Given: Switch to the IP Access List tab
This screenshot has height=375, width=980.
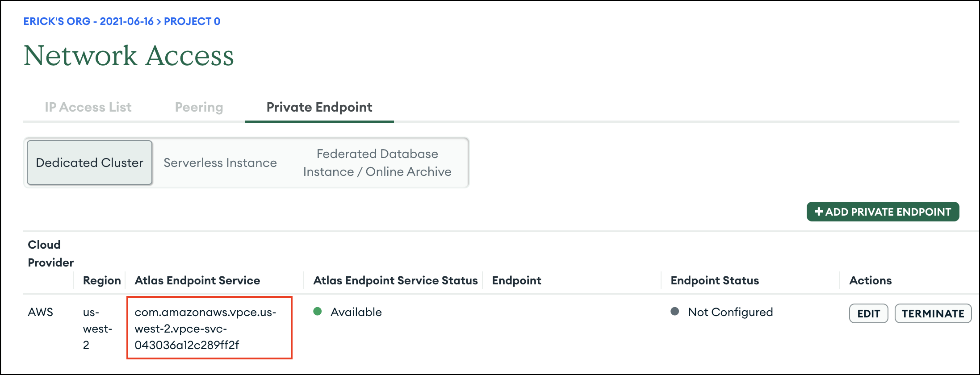Looking at the screenshot, I should click(88, 107).
